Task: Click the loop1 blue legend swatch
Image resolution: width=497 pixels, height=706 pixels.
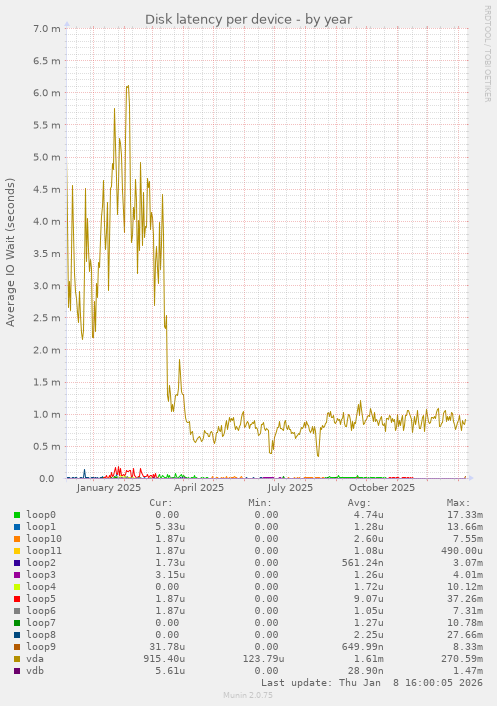Action: click(17, 527)
